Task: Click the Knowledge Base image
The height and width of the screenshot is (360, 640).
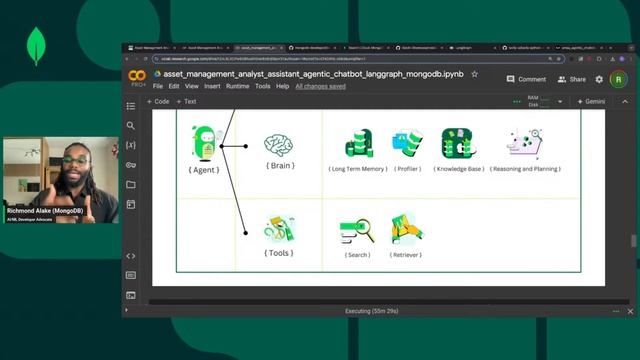Action: 459,143
